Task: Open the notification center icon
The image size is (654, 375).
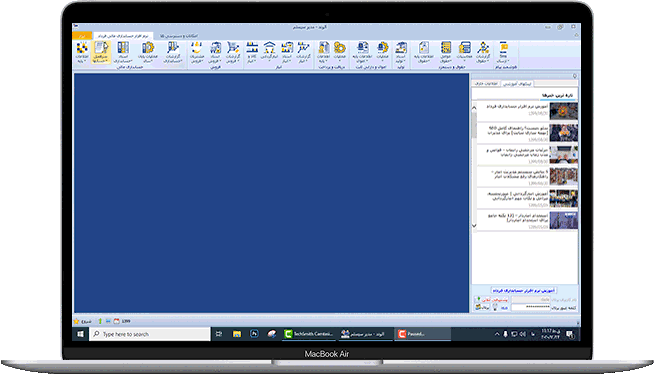Action: coord(570,334)
